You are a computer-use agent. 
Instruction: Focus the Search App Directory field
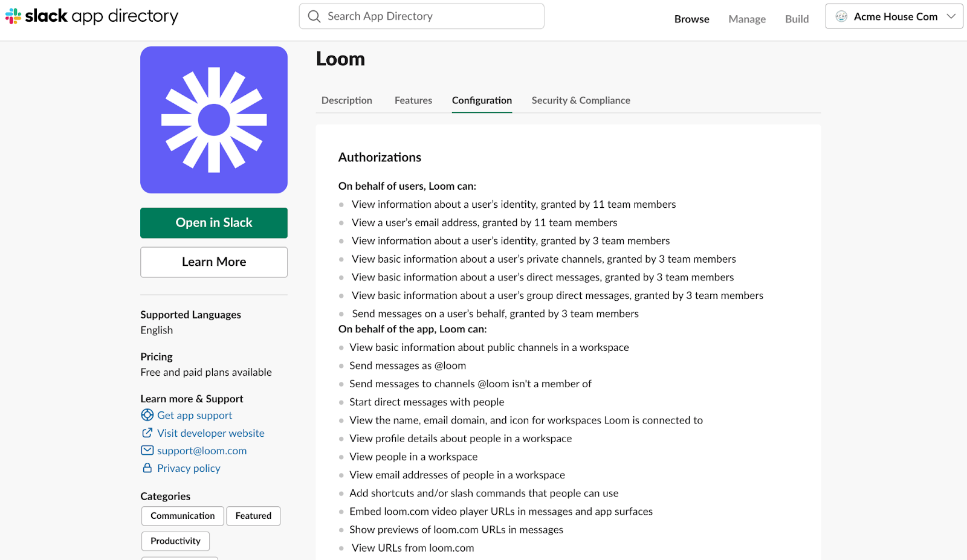coord(422,16)
